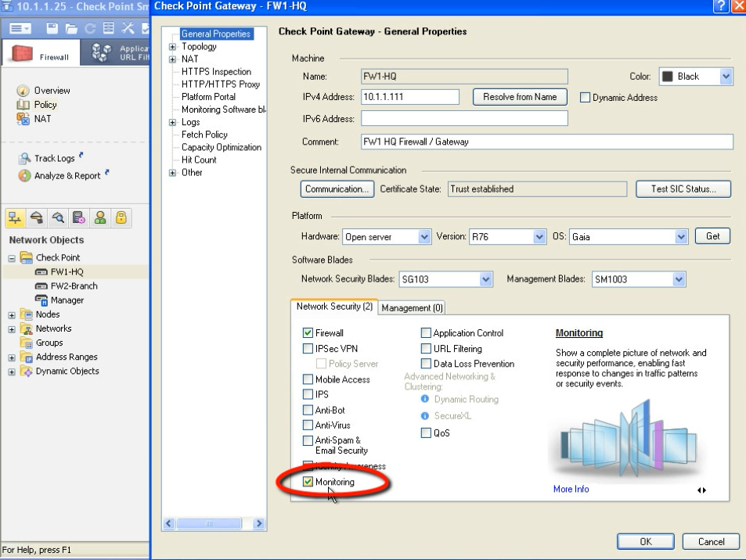
Task: Open the main application menu icon
Action: pyautogui.click(x=20, y=28)
